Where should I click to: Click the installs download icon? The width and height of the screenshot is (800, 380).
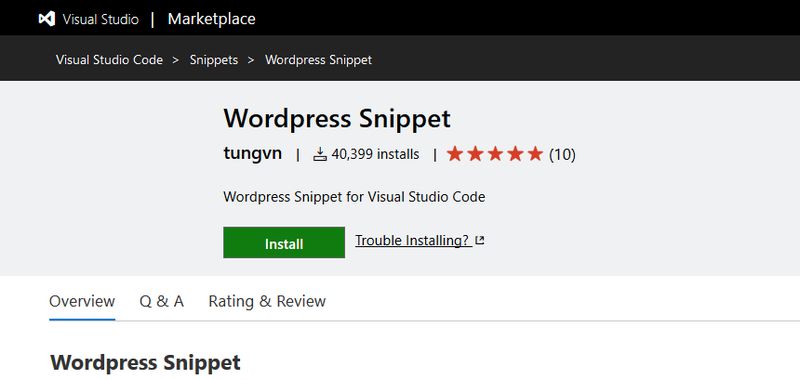320,154
